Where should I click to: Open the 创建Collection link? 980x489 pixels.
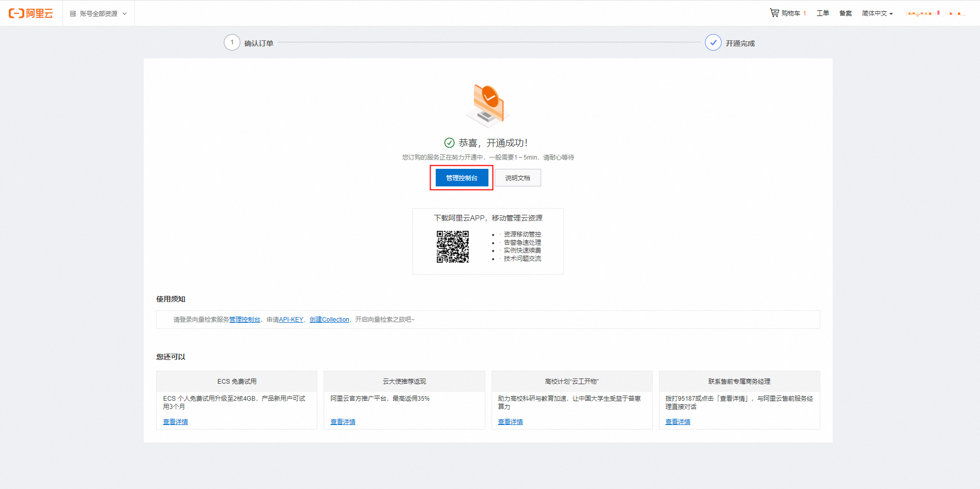point(329,320)
